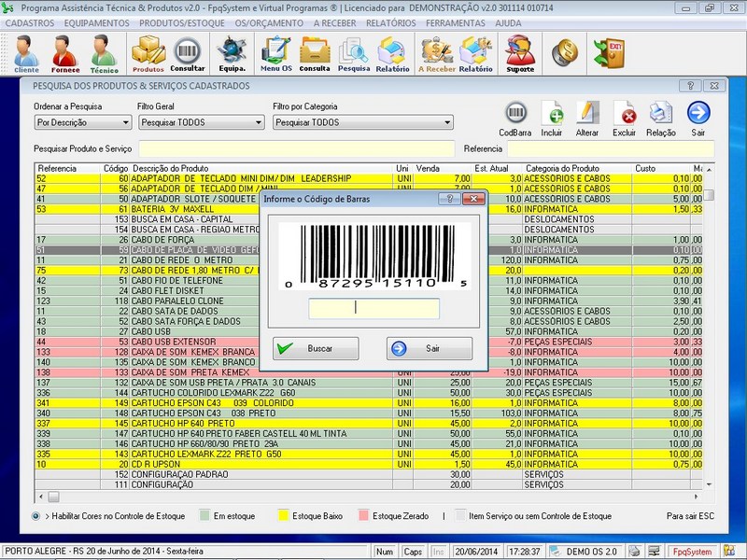
Task: Click the vertical scrollbar thumb of product list
Action: pos(709,195)
